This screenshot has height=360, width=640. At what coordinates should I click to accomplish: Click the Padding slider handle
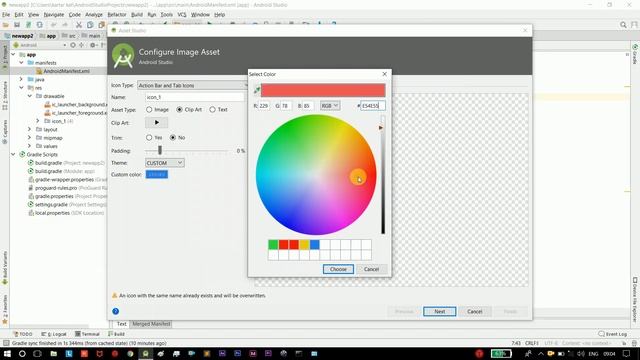click(160, 151)
